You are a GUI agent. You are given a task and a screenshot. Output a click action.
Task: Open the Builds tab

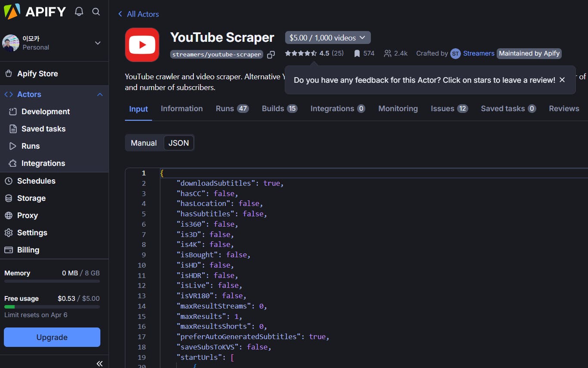280,109
